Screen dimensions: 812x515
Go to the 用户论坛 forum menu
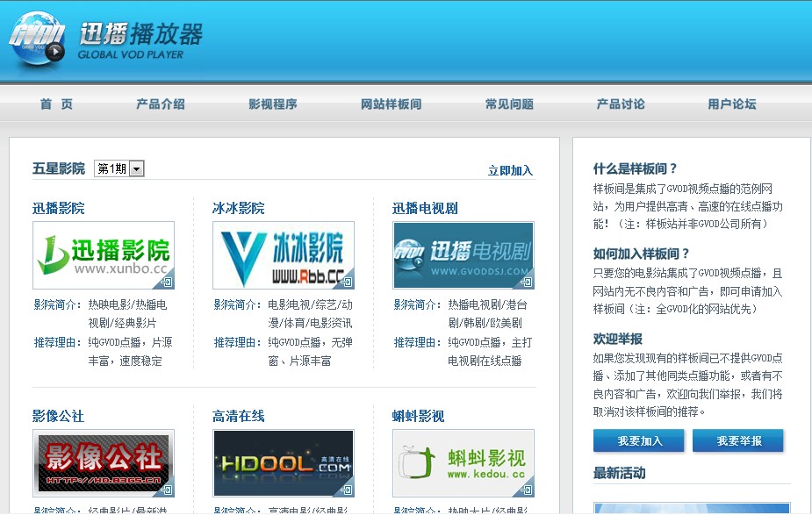pyautogui.click(x=732, y=104)
